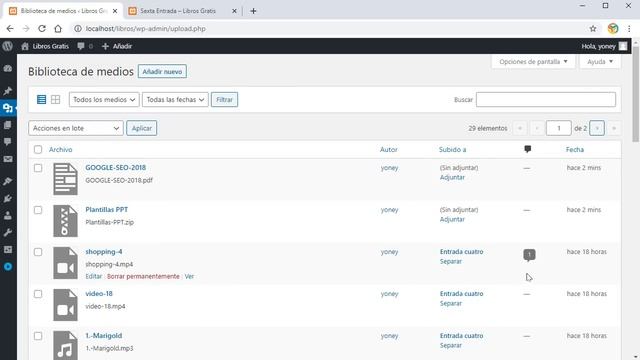Open Settings icon in sidebar

coord(8,249)
